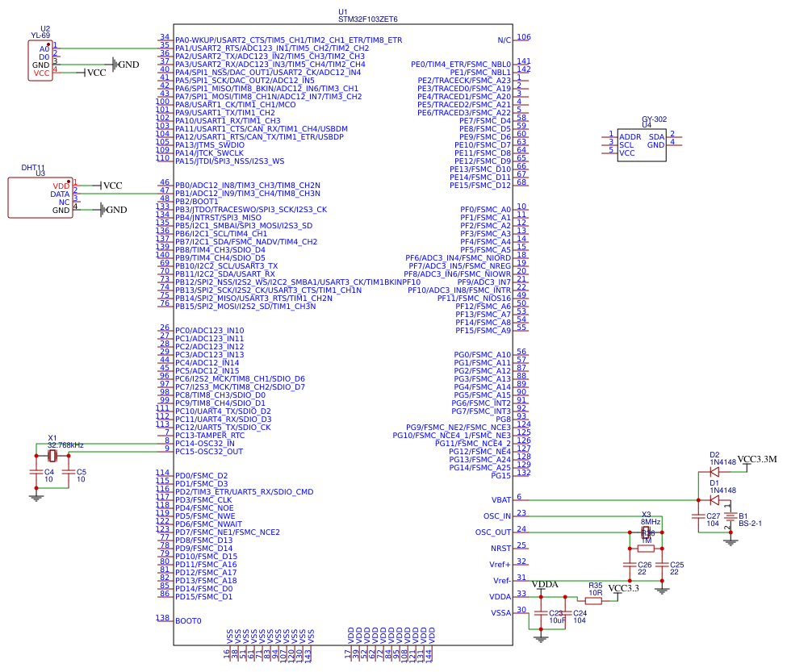
Task: Click the C25 22 capacitor symbol
Action: tap(662, 565)
